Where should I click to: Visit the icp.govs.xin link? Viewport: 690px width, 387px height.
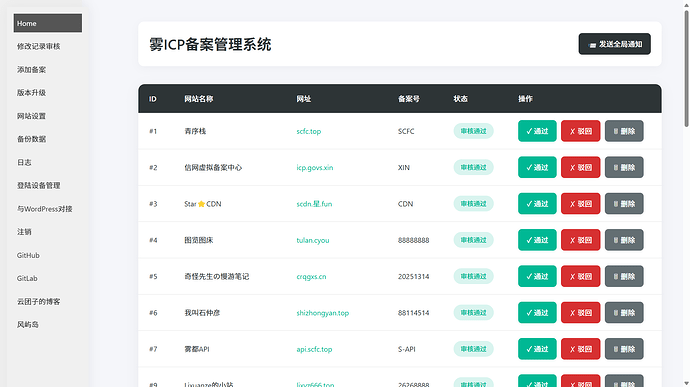coord(315,167)
